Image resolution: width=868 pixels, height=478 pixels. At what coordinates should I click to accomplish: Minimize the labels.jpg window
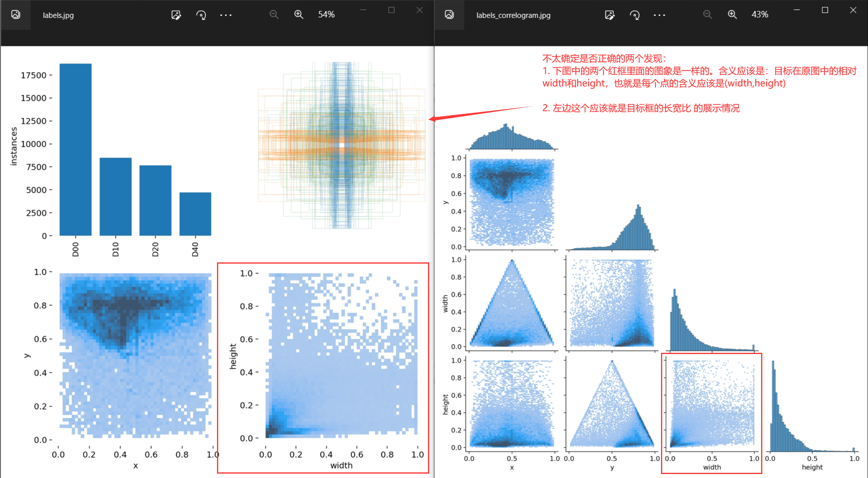point(363,10)
